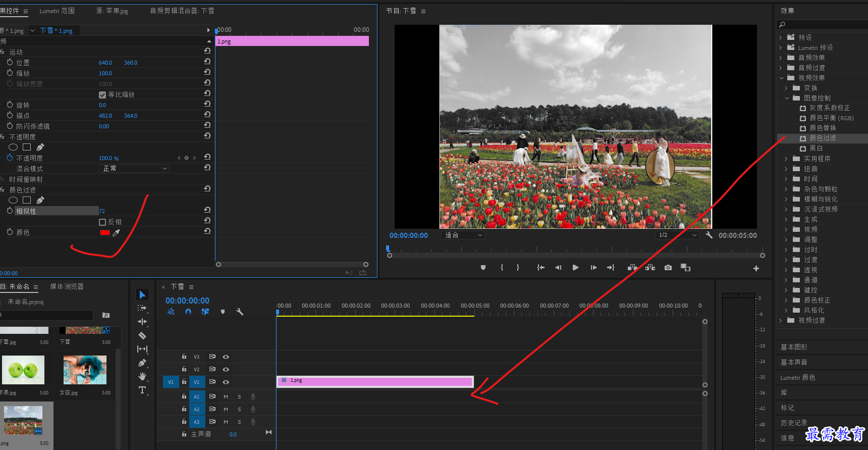
Task: Open the button editor plus icon
Action: pos(756,268)
